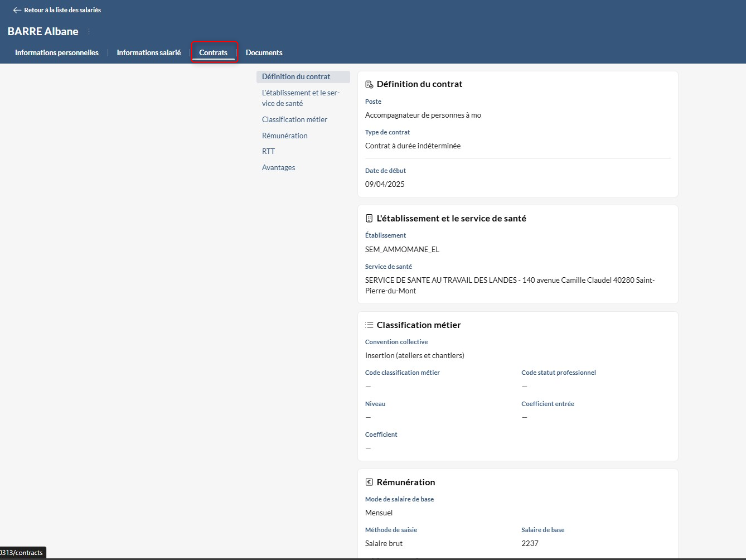The width and height of the screenshot is (746, 560).
Task: Click the Définition du contrat section icon
Action: (369, 84)
